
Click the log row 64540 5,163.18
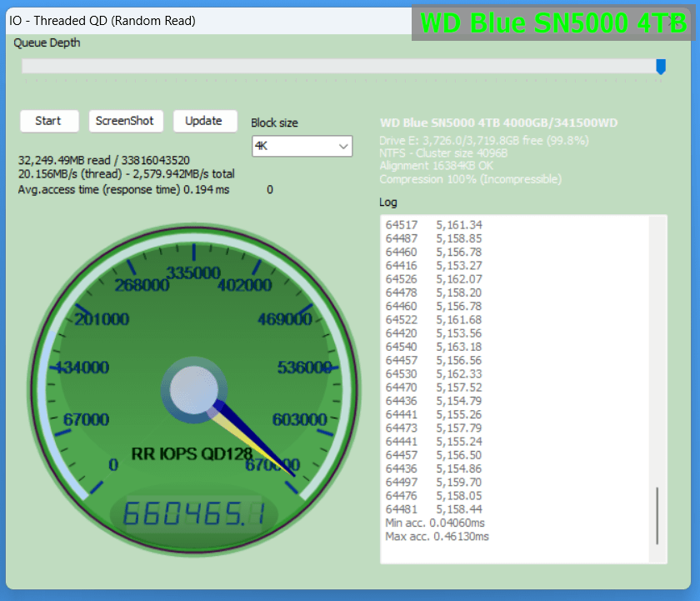tap(433, 347)
